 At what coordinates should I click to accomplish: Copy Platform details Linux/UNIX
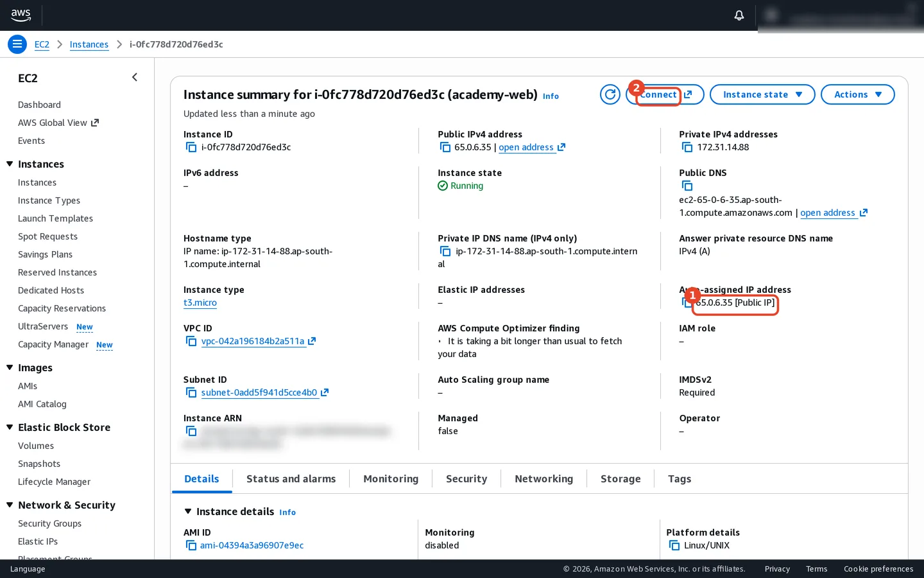tap(674, 545)
